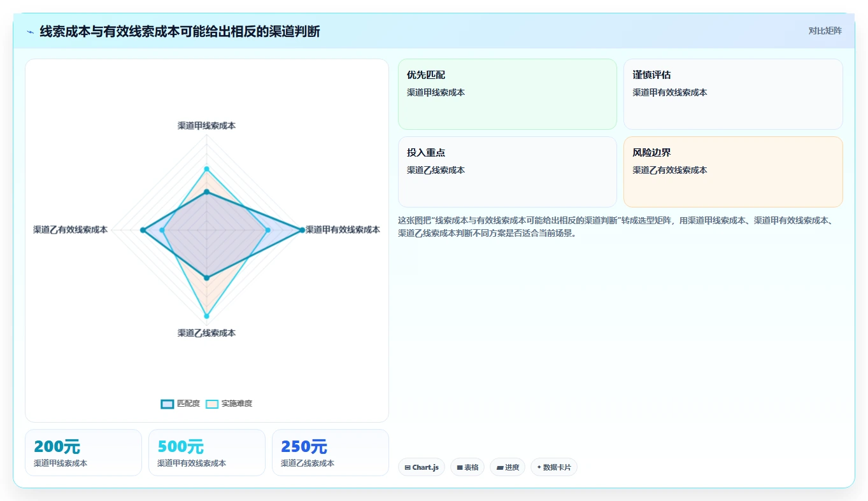Click the page title 线索成本与有效线索成本
868x501 pixels.
click(x=180, y=31)
